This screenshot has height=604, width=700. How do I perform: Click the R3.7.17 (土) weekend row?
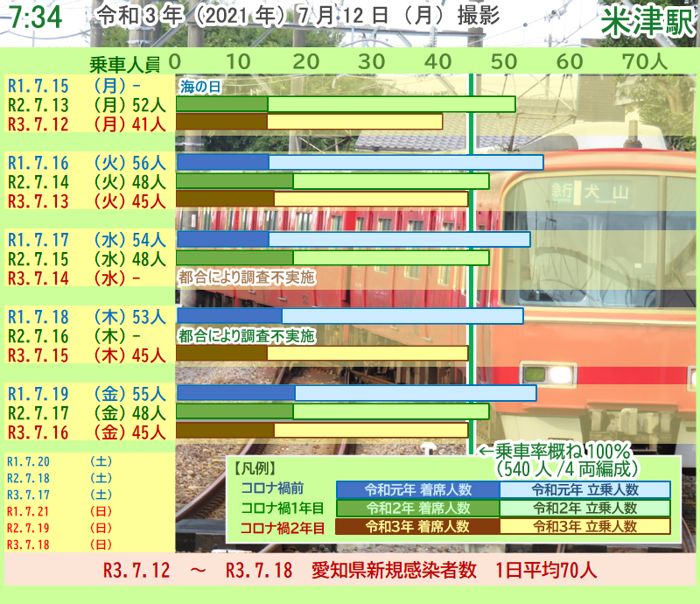(x=59, y=495)
